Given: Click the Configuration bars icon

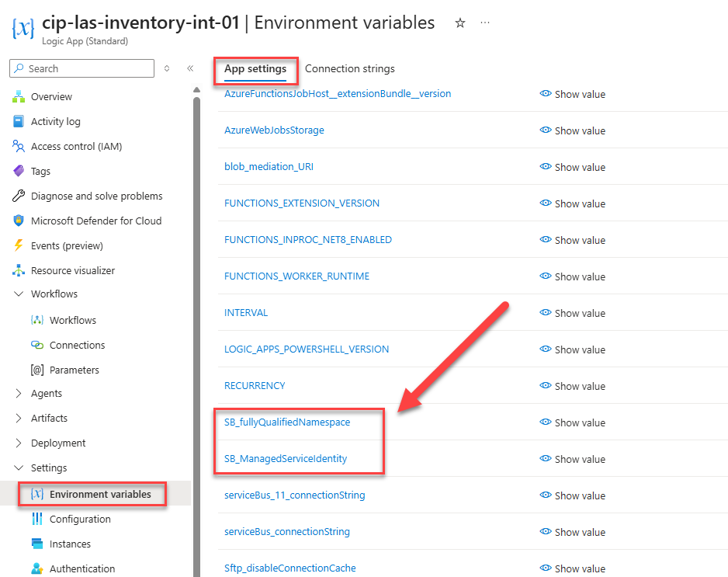Looking at the screenshot, I should click(37, 519).
